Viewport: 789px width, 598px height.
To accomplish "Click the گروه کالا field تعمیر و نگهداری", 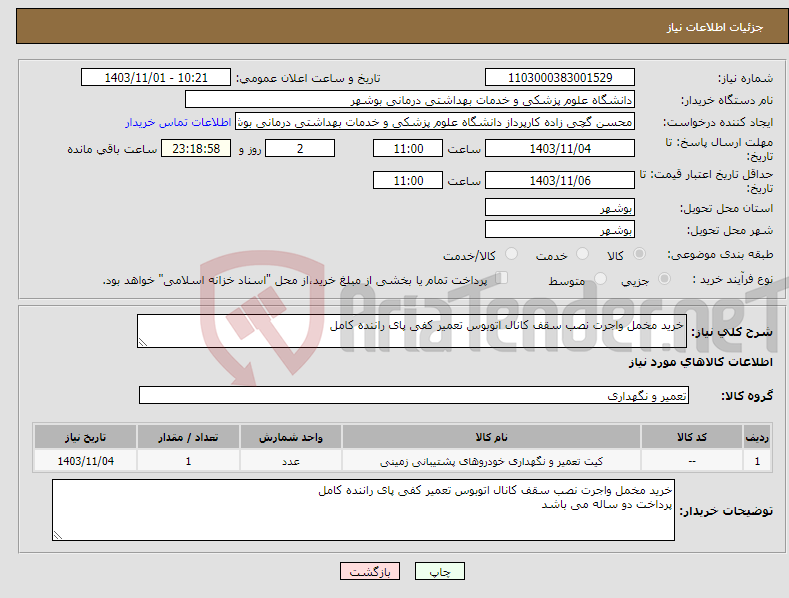I will point(414,396).
